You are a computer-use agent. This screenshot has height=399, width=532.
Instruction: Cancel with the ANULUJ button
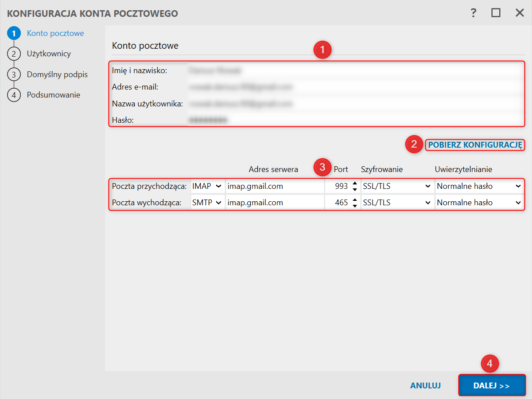[425, 385]
